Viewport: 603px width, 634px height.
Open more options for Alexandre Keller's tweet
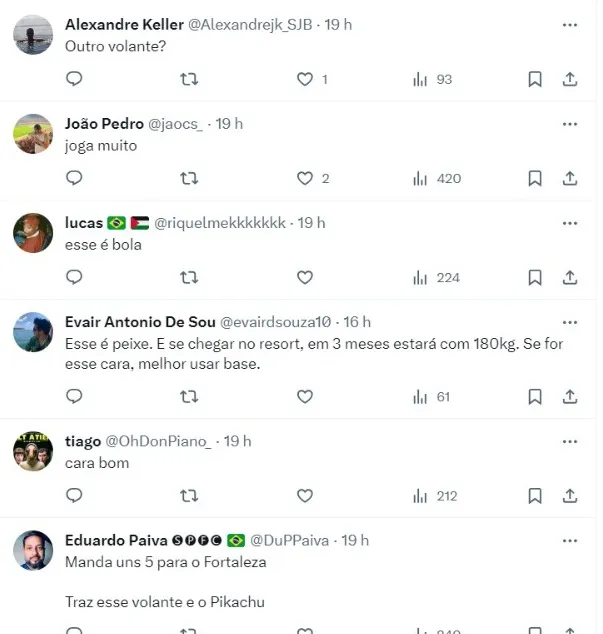(570, 24)
